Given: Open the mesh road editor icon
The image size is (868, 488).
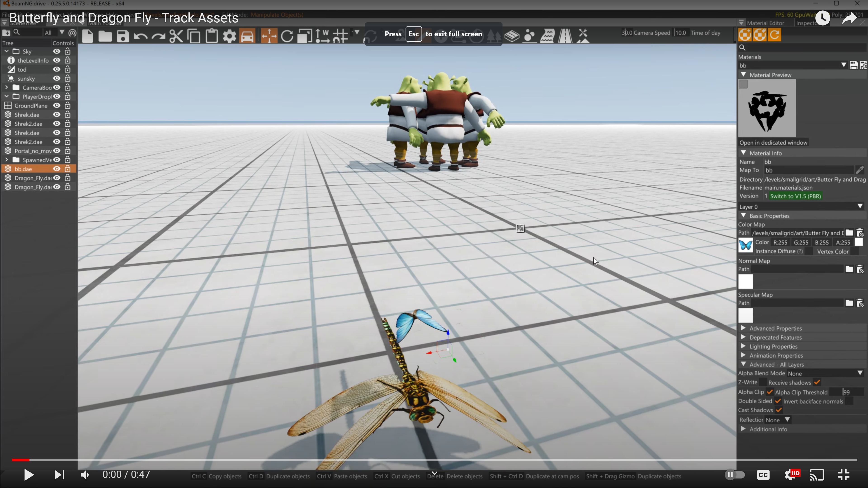Looking at the screenshot, I should [x=512, y=36].
